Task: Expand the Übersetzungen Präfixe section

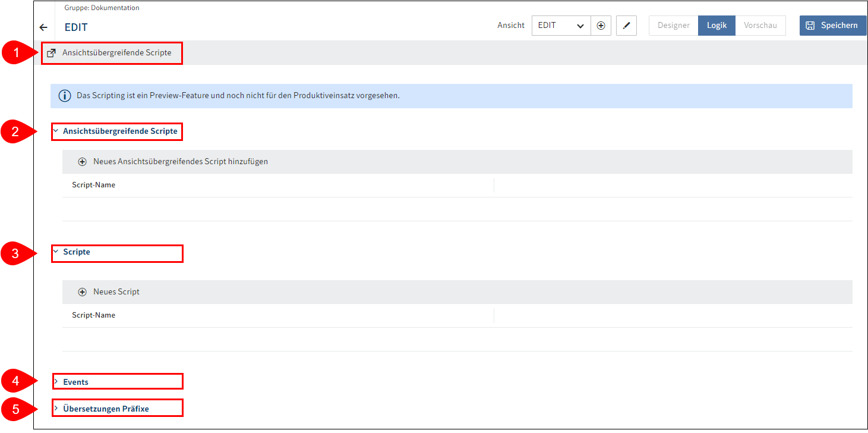Action: [55, 409]
